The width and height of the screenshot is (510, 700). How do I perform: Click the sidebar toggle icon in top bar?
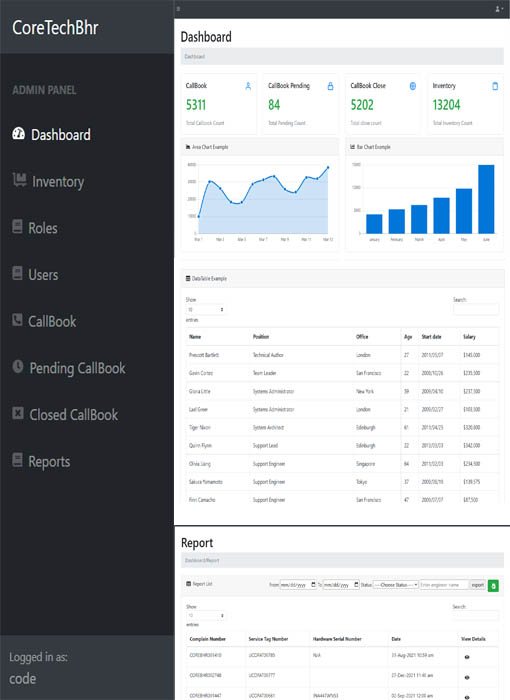pos(178,9)
